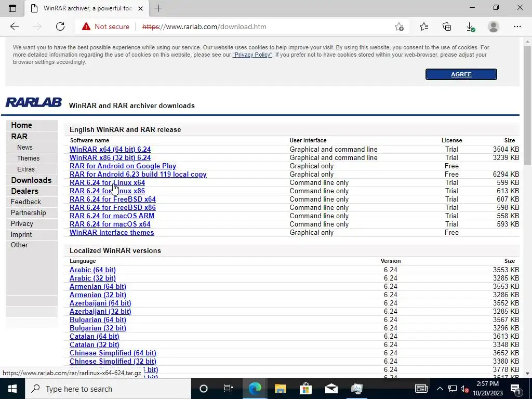
Task: Click the WinRAR archiver tab title
Action: click(x=87, y=8)
